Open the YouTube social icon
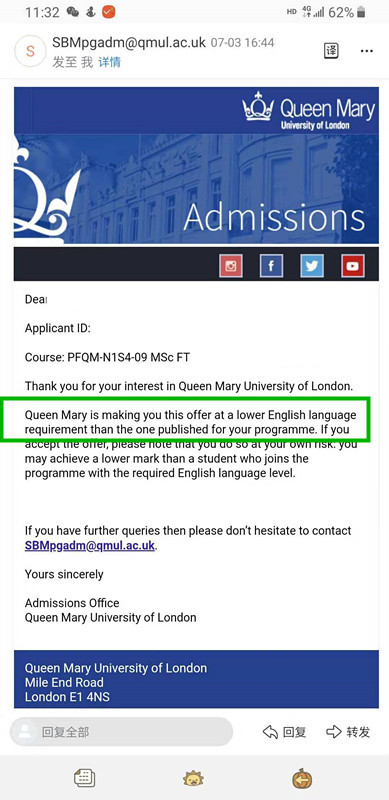Viewport: 389px width, 800px height. pos(353,266)
